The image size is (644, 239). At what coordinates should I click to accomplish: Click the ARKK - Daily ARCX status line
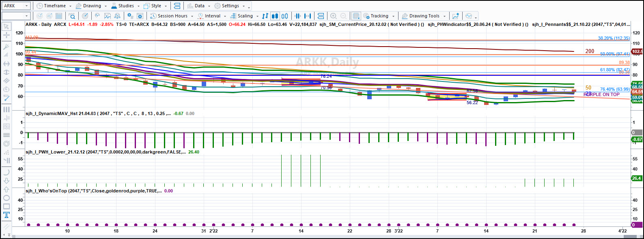46,24
